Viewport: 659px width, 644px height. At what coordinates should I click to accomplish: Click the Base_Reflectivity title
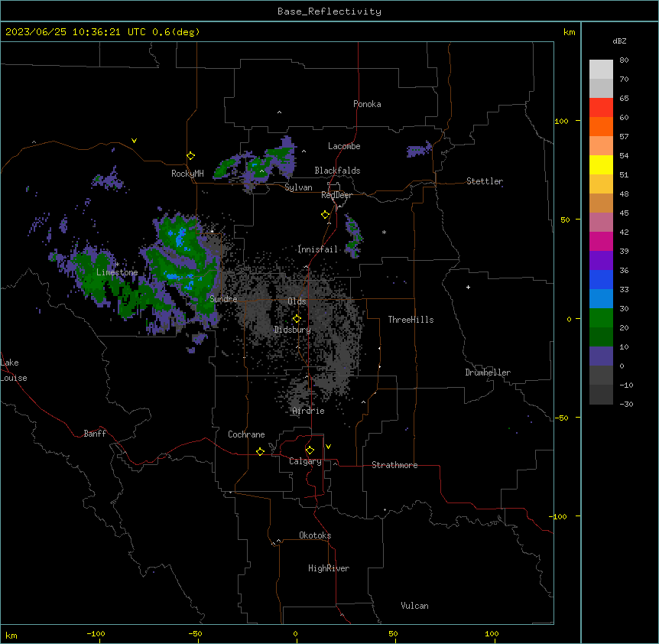pyautogui.click(x=329, y=11)
